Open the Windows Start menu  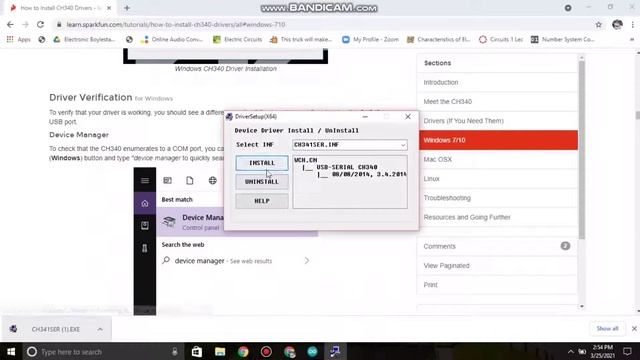click(x=11, y=351)
